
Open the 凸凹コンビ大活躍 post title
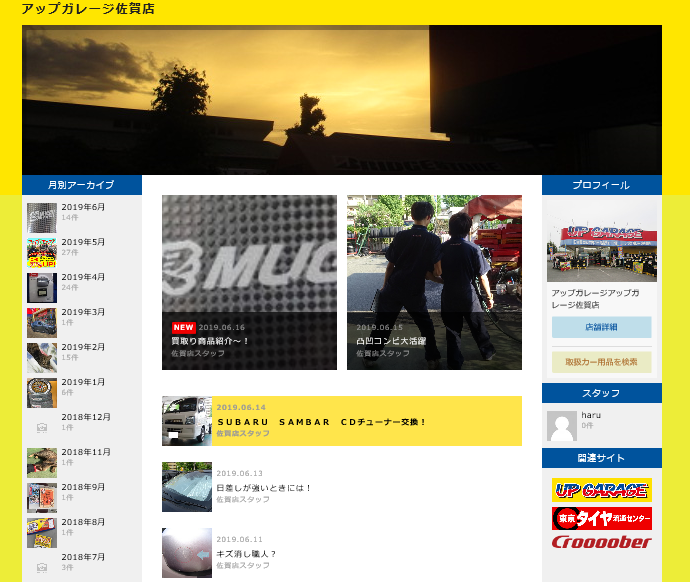[x=391, y=341]
